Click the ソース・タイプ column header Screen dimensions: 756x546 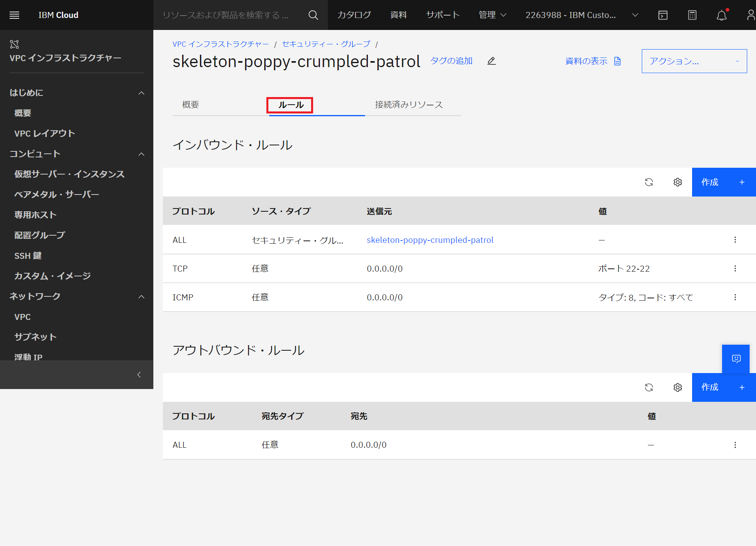point(281,211)
